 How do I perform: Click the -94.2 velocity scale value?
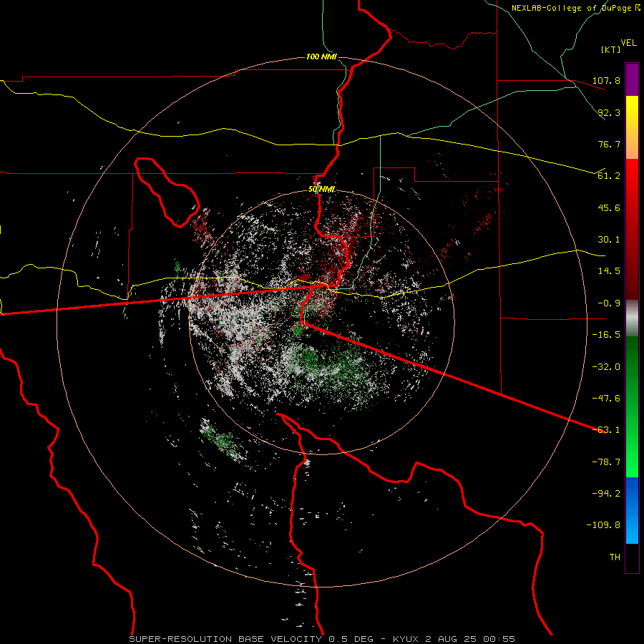pos(606,493)
